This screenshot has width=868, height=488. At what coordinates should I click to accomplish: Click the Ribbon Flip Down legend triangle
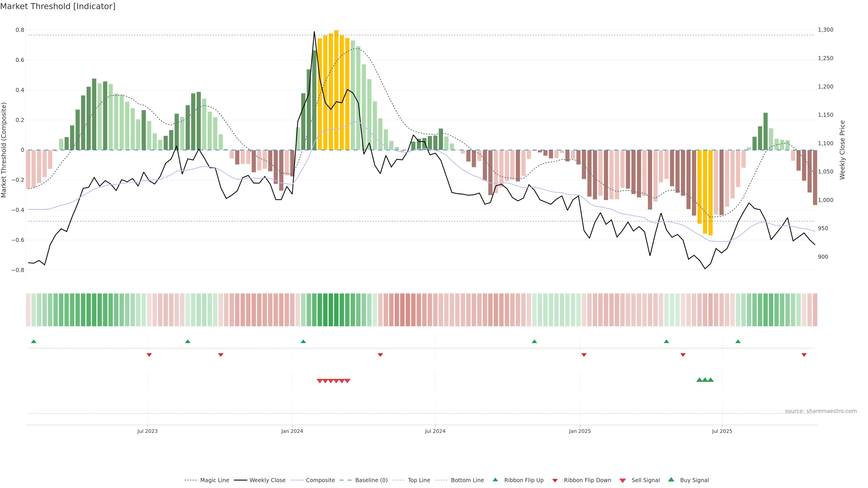(x=555, y=481)
